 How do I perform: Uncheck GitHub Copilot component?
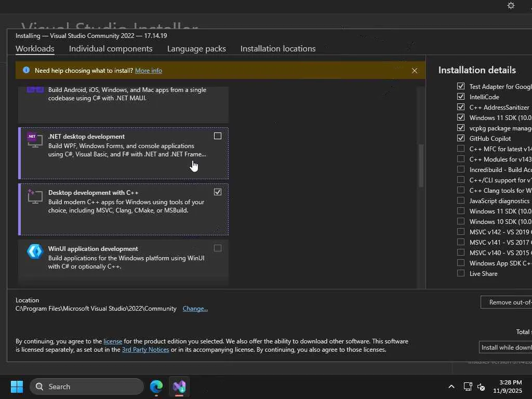tap(460, 138)
